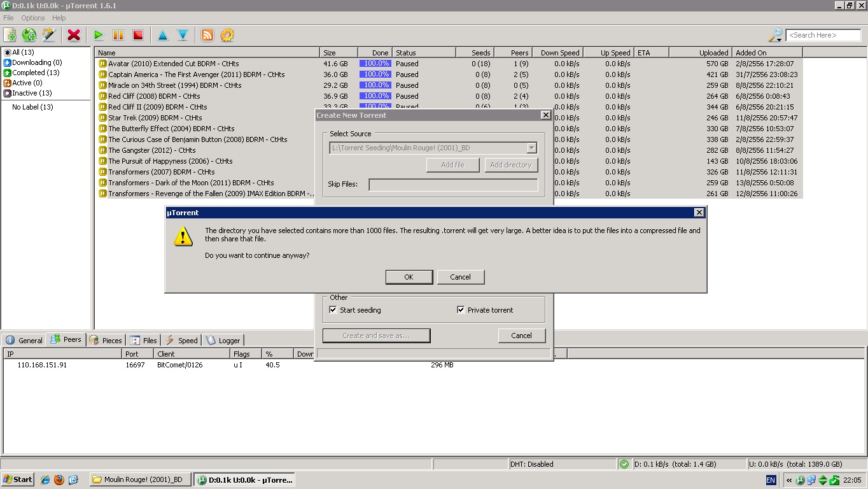The width and height of the screenshot is (868, 489).
Task: Select the Active (0) category
Action: pyautogui.click(x=23, y=83)
